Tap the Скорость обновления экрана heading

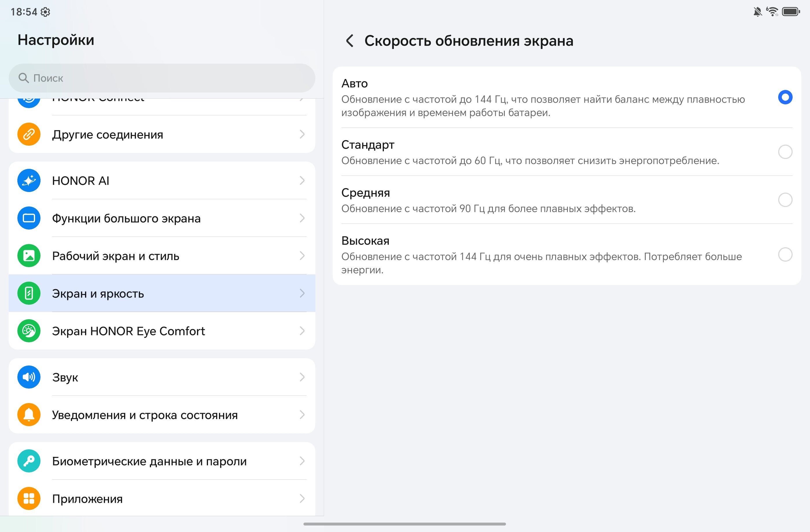click(469, 41)
